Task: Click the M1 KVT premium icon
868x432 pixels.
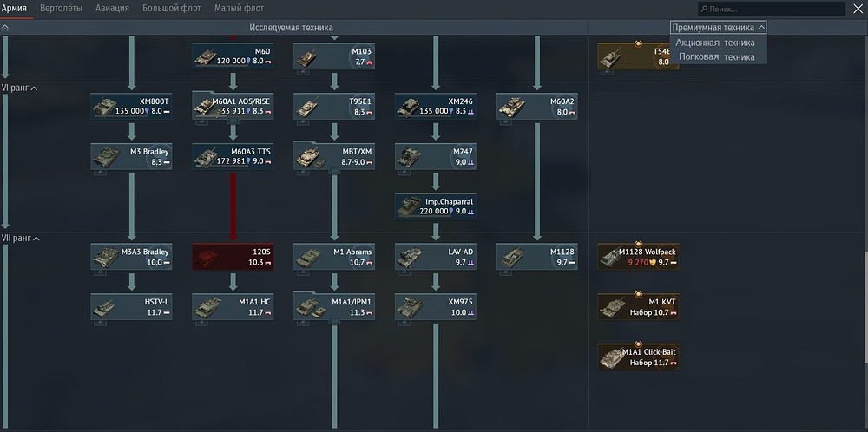Action: click(x=612, y=307)
